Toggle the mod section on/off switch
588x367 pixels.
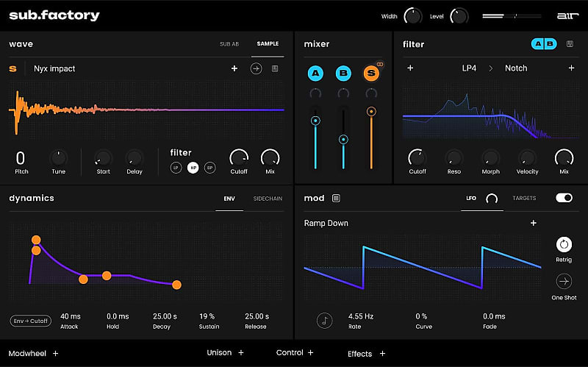coord(564,198)
